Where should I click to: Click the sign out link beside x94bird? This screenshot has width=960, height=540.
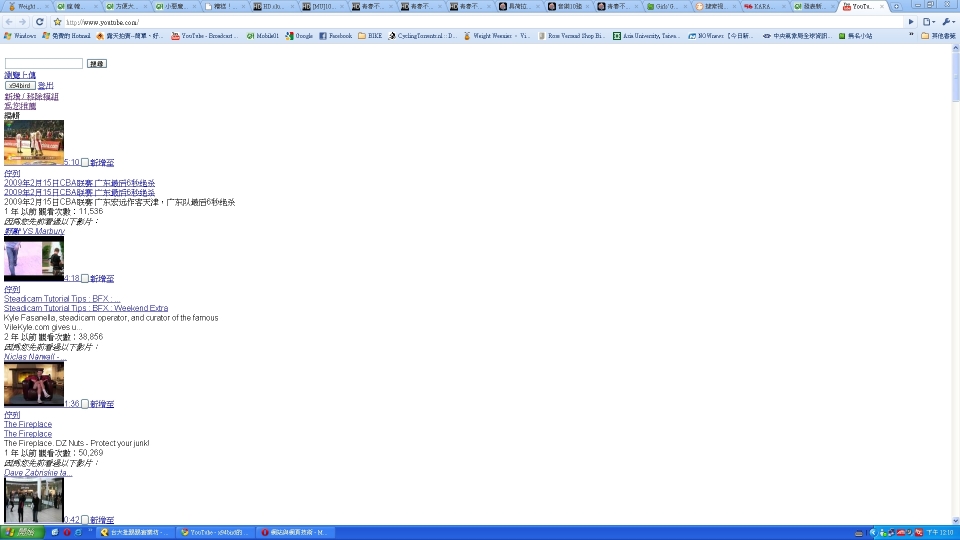pos(45,86)
